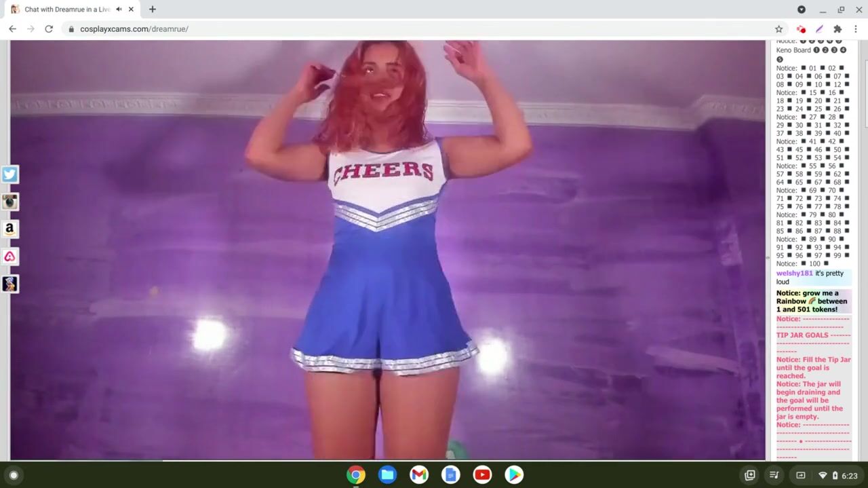Mute the tab using the speaker icon

pos(119,10)
